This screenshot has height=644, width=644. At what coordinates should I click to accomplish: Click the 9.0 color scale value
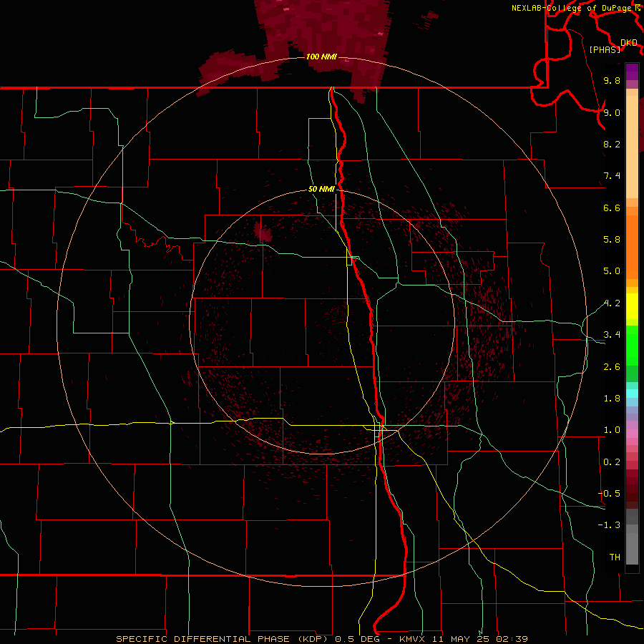click(x=612, y=112)
